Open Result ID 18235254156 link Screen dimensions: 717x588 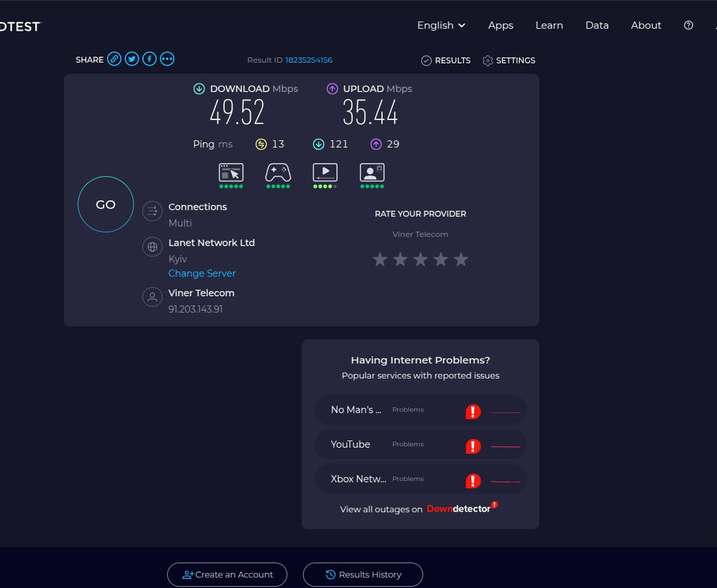(309, 60)
